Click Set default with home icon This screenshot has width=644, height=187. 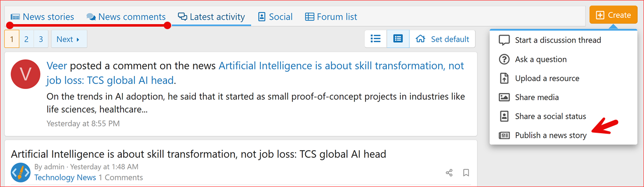click(443, 39)
